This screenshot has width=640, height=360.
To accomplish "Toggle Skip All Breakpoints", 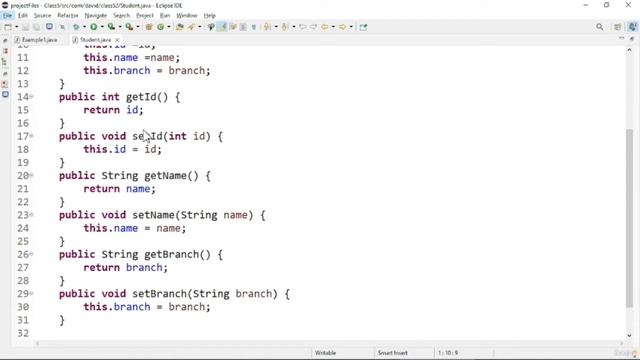I will click(x=62, y=27).
